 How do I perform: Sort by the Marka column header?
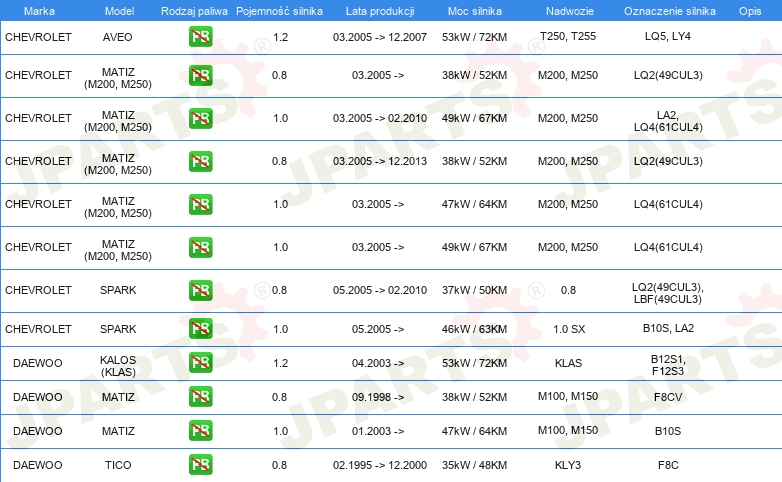(x=39, y=11)
